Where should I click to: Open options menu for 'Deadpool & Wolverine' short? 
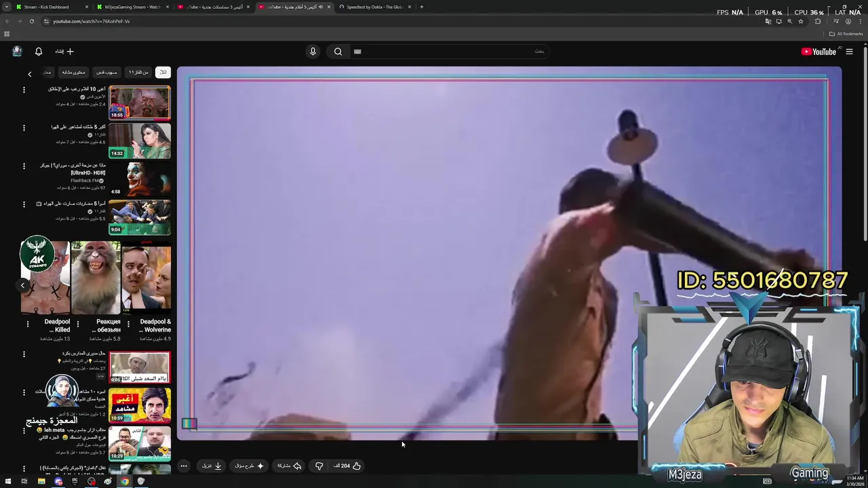click(x=128, y=325)
